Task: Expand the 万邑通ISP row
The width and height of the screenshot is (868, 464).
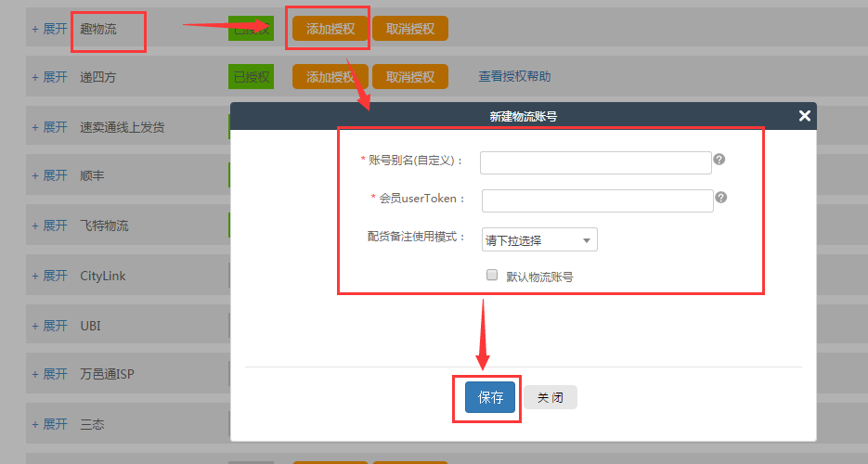Action: click(50, 374)
